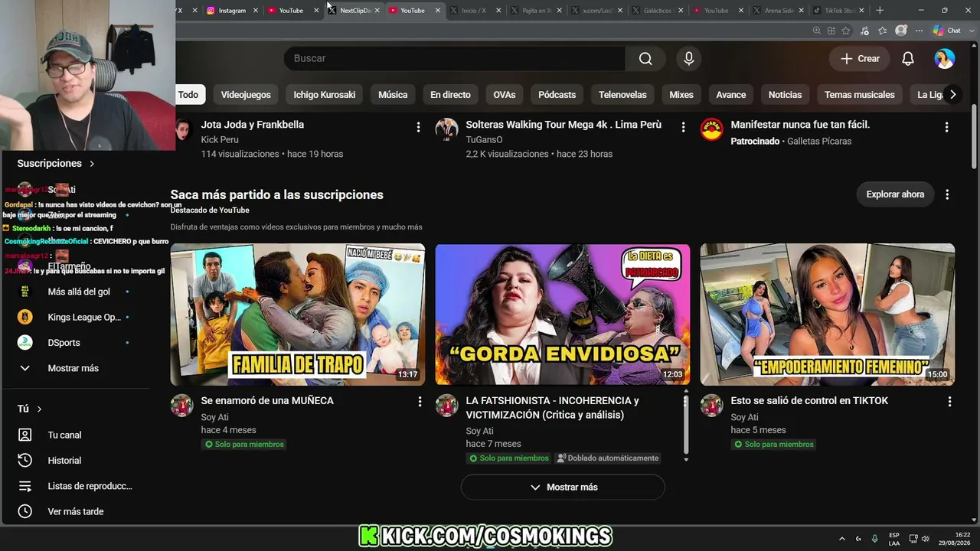Open options for Manifestar nunca fue tan fácil ad
980x551 pixels.
click(946, 127)
